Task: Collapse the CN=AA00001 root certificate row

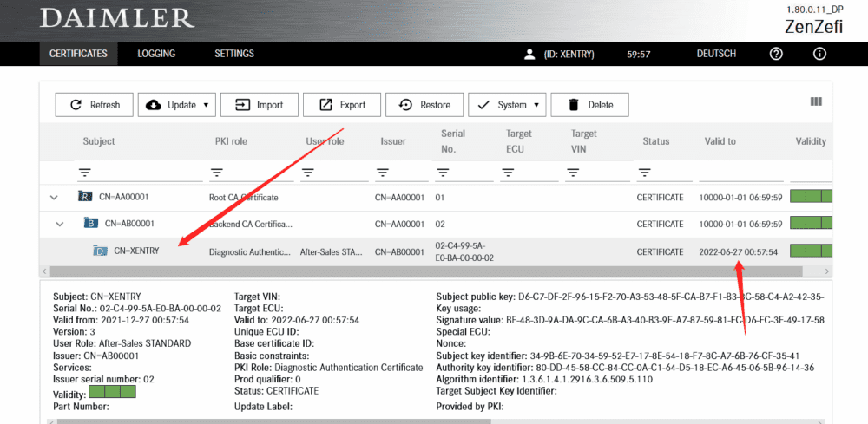Action: click(54, 197)
